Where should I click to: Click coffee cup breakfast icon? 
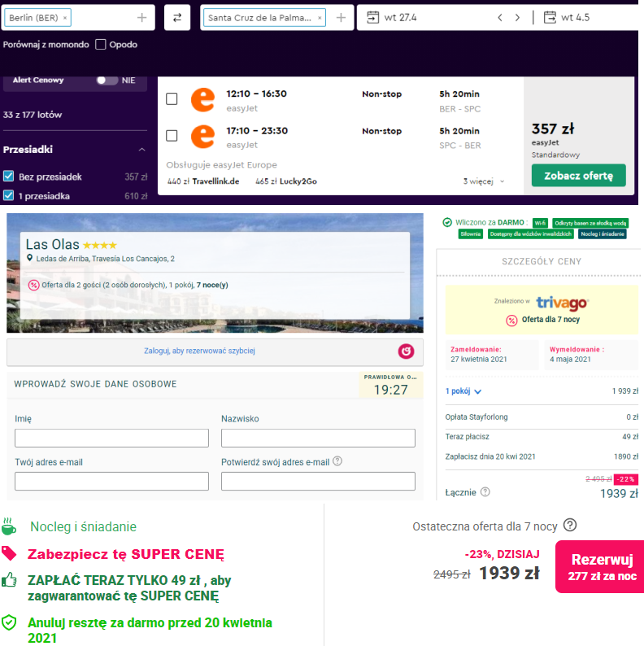click(x=9, y=526)
